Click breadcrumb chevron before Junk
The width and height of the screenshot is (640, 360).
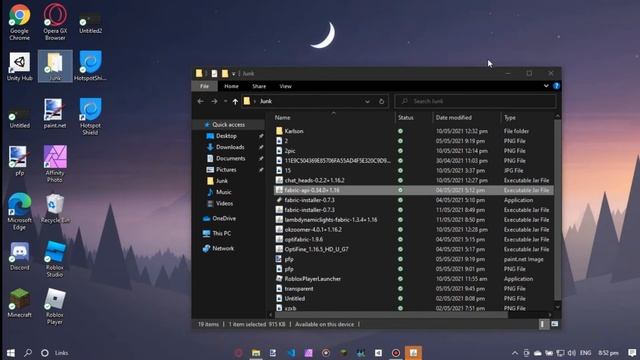pyautogui.click(x=255, y=101)
